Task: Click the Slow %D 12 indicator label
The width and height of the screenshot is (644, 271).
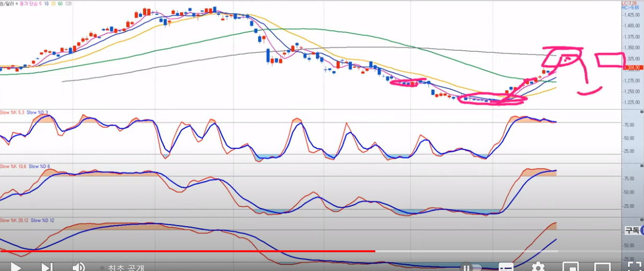Action: click(43, 220)
